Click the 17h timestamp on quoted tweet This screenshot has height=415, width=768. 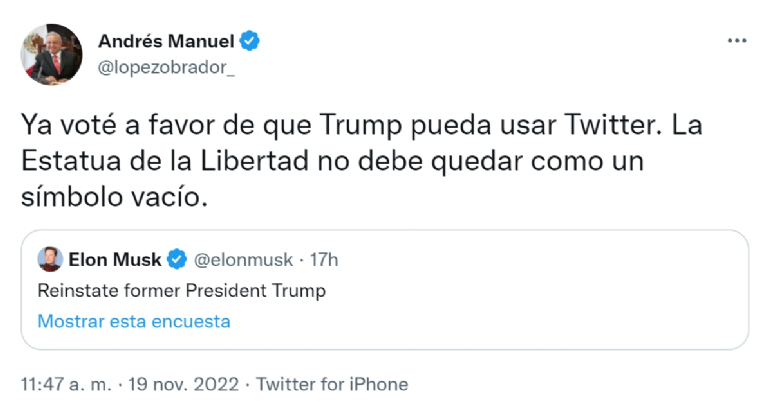click(x=324, y=260)
